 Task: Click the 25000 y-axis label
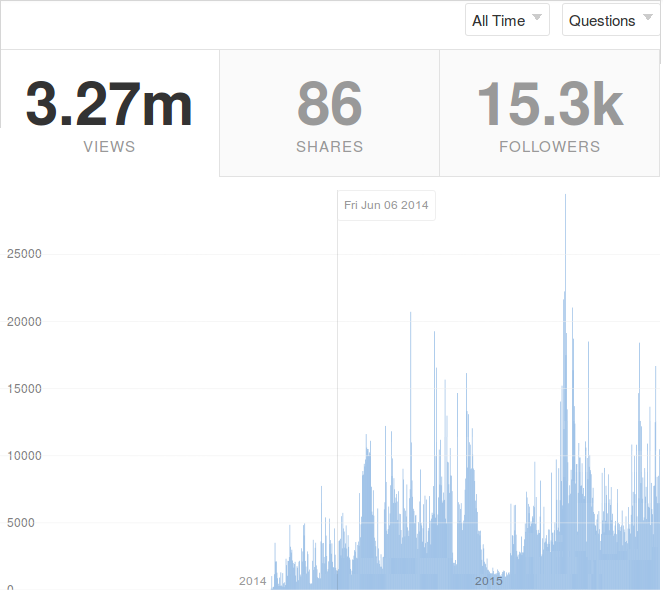pyautogui.click(x=24, y=254)
